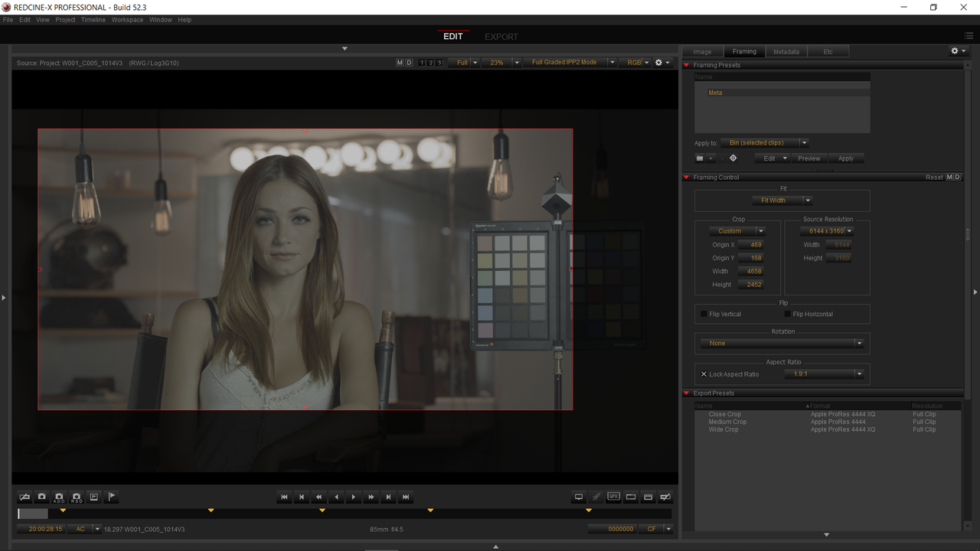Open the Rotation None dropdown
980x551 pixels.
tap(782, 343)
